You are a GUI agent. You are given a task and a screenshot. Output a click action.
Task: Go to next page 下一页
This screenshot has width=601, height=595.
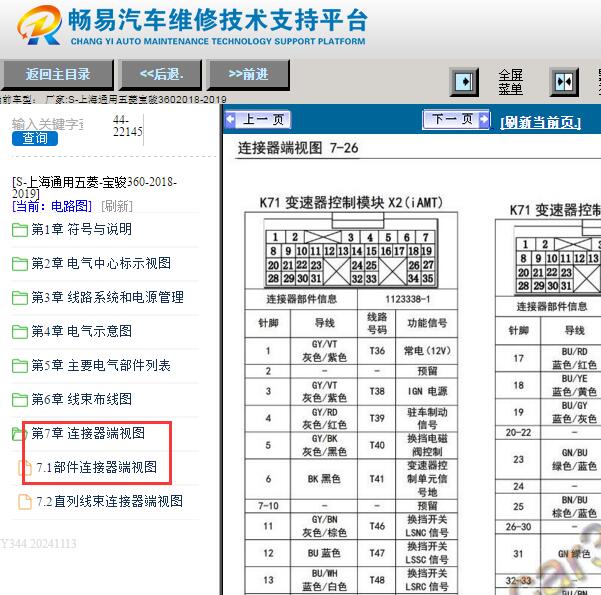click(456, 119)
